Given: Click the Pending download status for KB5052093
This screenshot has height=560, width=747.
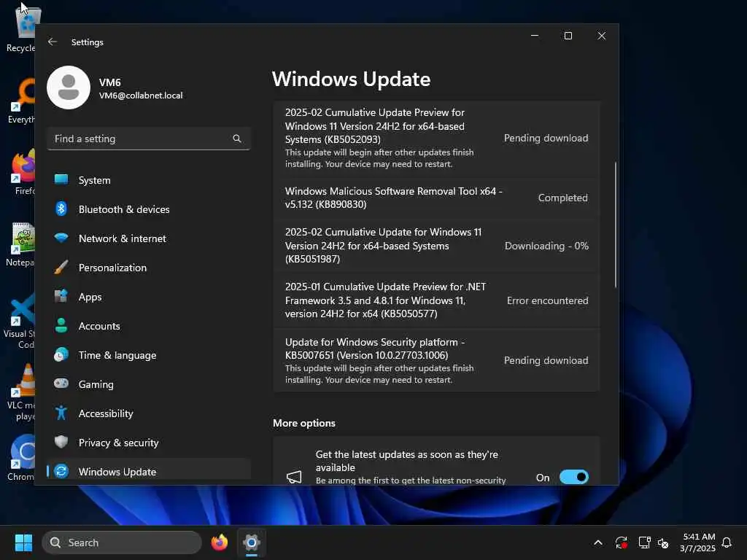Looking at the screenshot, I should [546, 138].
